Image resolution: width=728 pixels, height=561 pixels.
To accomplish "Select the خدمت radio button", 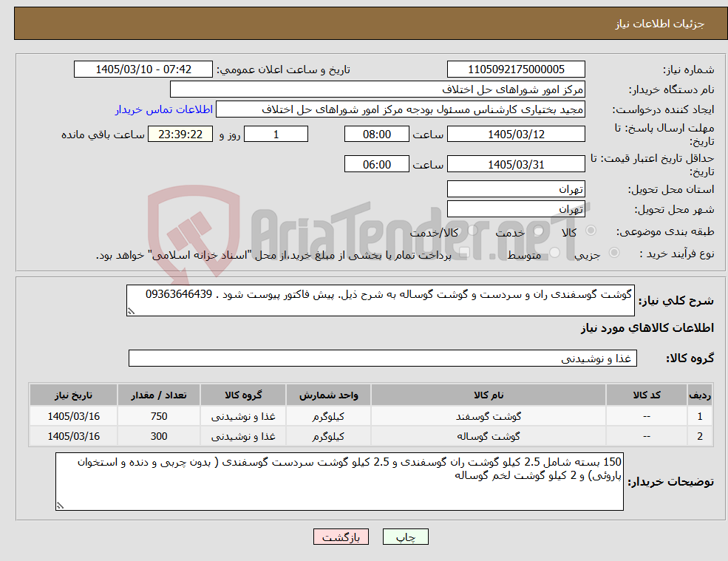I will (x=539, y=231).
